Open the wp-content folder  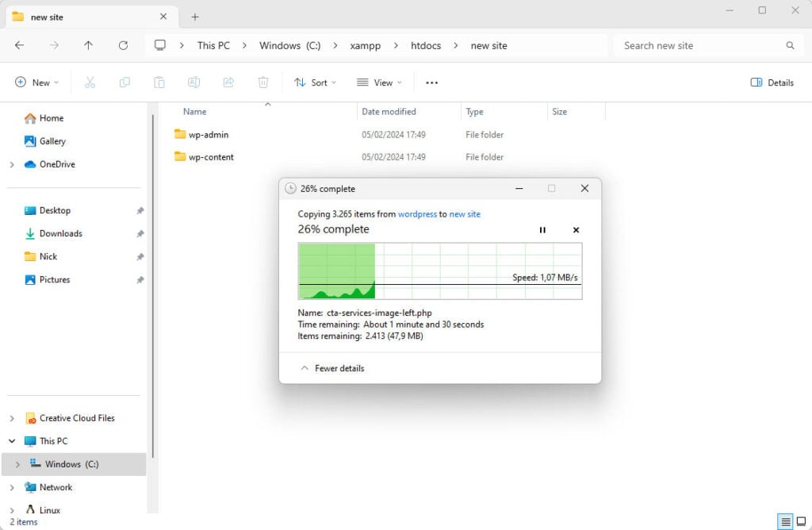(211, 156)
